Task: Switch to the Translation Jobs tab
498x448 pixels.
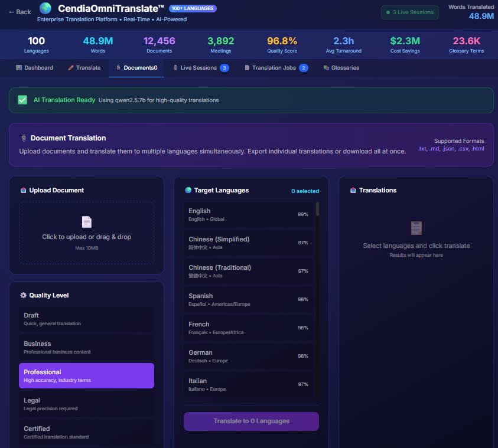Action: pyautogui.click(x=276, y=68)
